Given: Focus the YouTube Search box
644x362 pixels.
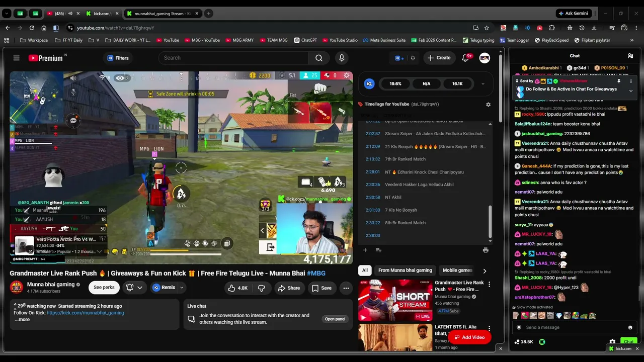Looking at the screenshot, I should click(233, 58).
